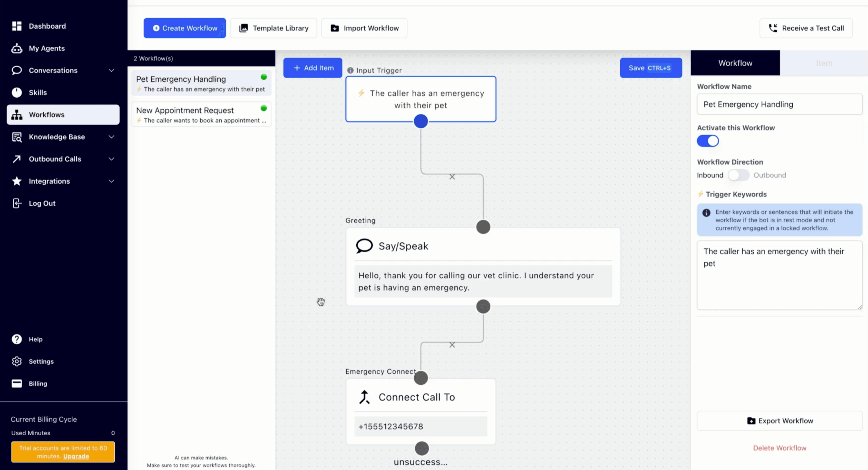
Task: Switch to the Item tab
Action: click(824, 63)
